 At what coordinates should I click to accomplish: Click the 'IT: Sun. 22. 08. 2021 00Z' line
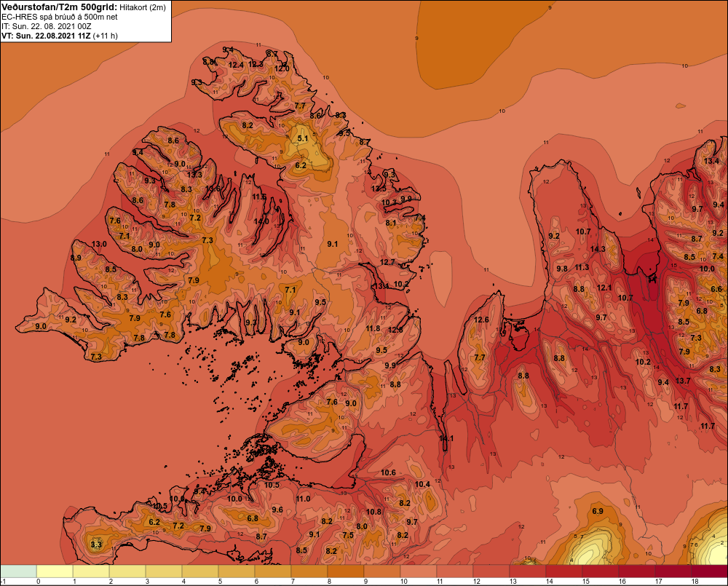pyautogui.click(x=46, y=26)
